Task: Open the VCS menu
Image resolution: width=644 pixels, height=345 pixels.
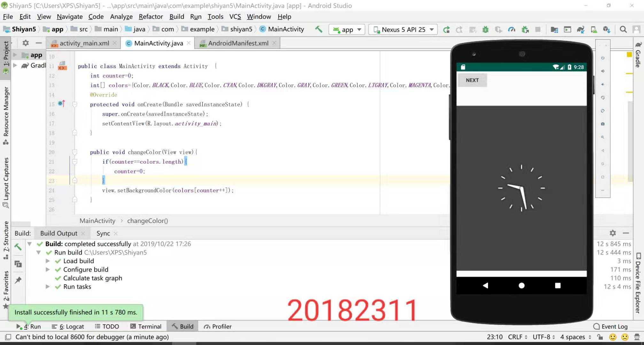Action: pos(235,16)
